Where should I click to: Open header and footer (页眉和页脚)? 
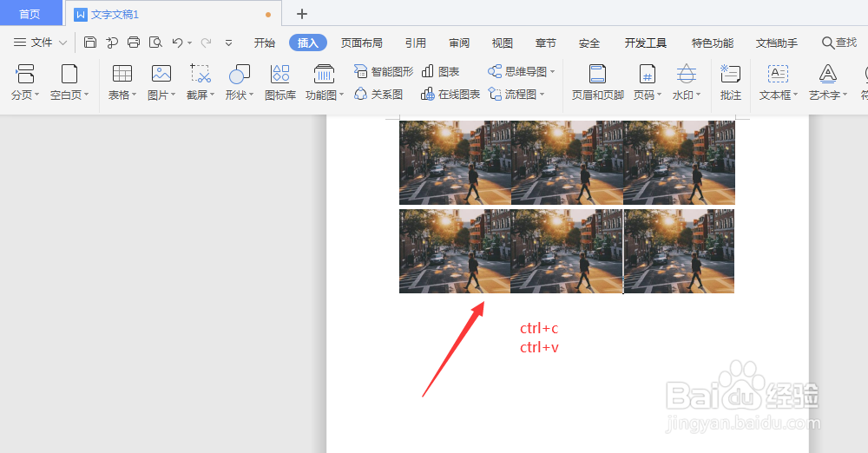click(598, 82)
